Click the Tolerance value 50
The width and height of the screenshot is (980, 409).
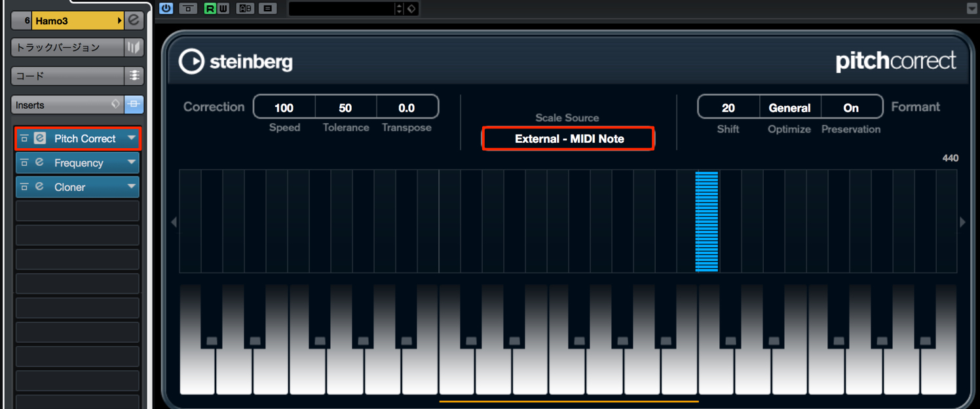(345, 107)
